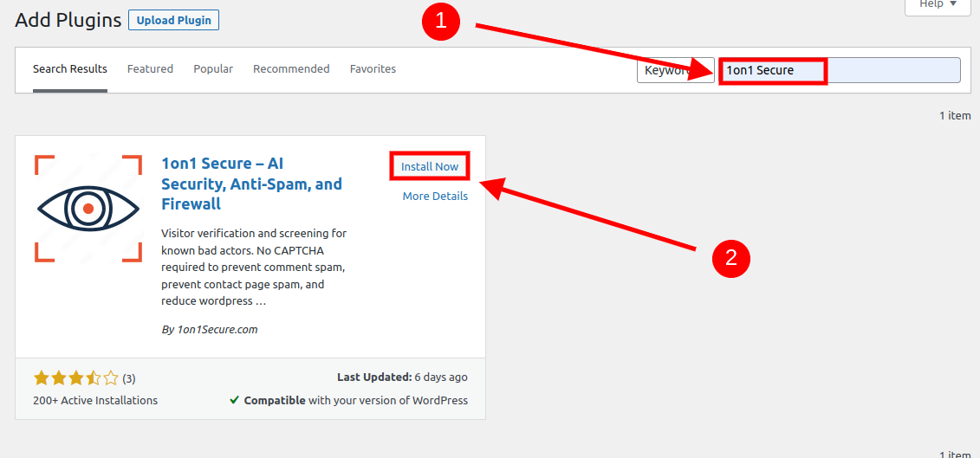Click the Compatible with your version text
The height and width of the screenshot is (458, 980).
tap(355, 401)
